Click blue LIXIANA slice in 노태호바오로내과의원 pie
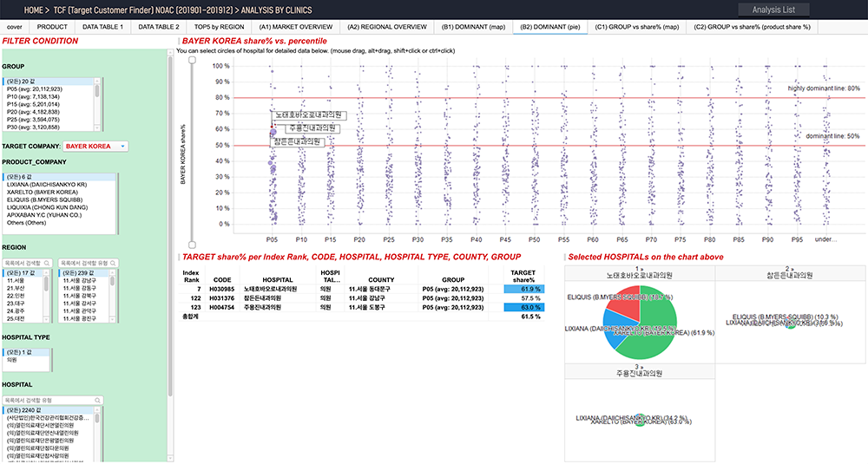Screen dimensions: 868x464 click(614, 327)
